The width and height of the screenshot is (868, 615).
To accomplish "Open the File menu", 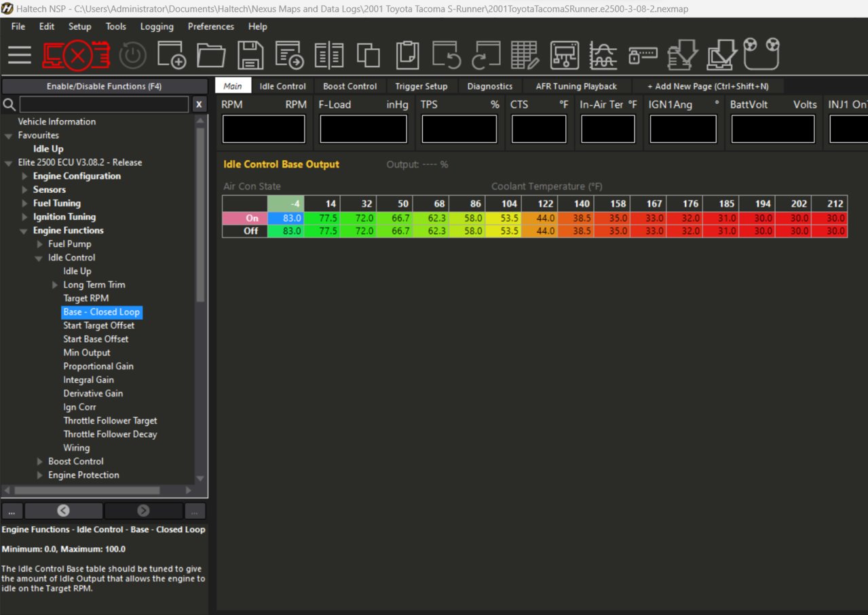I will (x=18, y=26).
